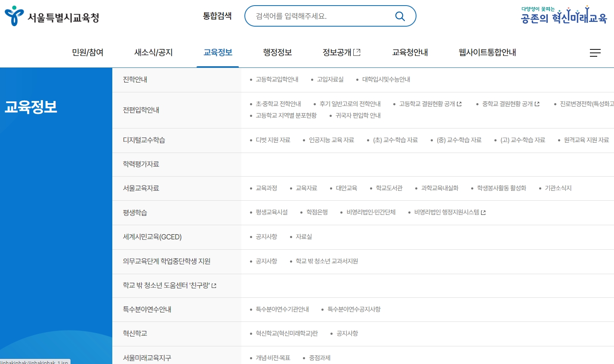614x364 pixels.
Task: Click external icon beside 비영리법인 행정지원시스템
Action: (483, 213)
